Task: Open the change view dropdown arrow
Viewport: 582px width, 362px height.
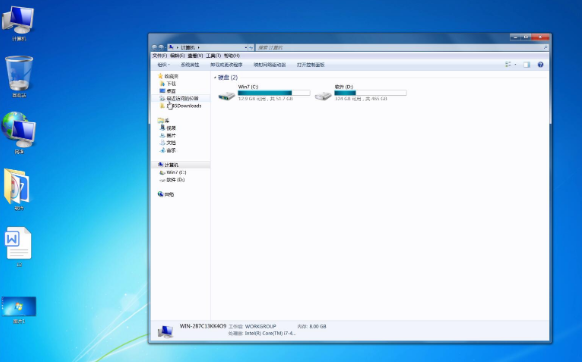Action: click(515, 65)
